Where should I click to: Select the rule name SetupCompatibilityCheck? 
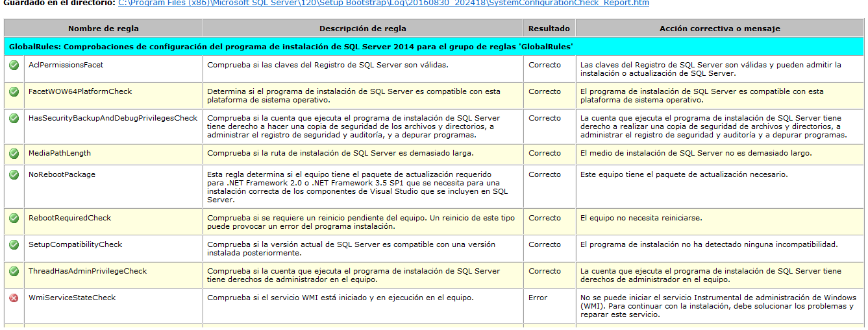pos(75,244)
